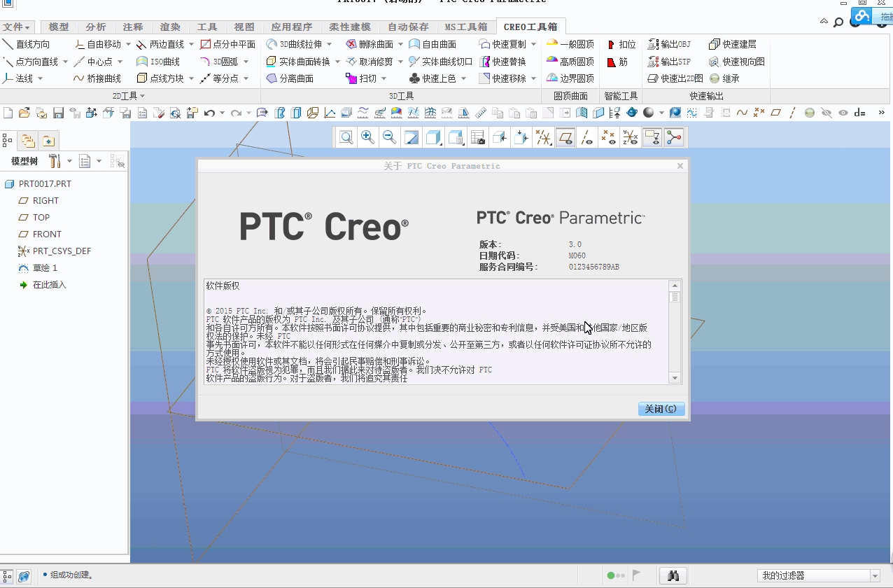Click the 自由移动 button

tap(97, 44)
